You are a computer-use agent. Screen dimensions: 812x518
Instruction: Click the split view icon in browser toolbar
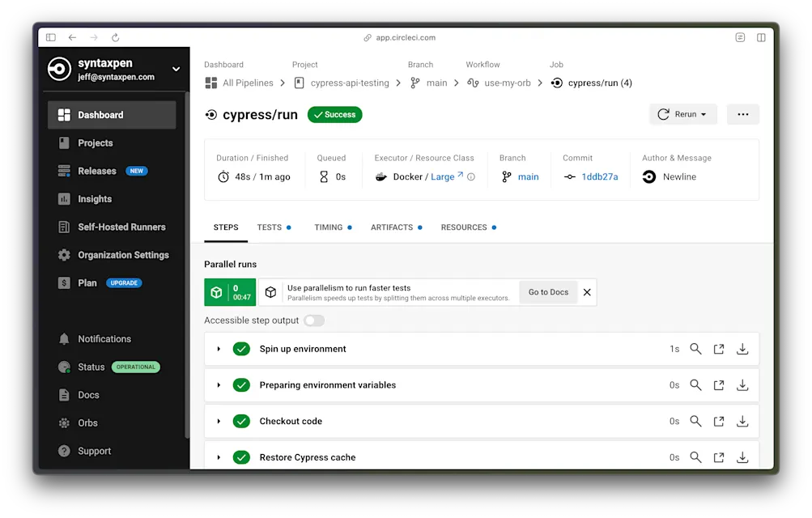[x=761, y=37]
